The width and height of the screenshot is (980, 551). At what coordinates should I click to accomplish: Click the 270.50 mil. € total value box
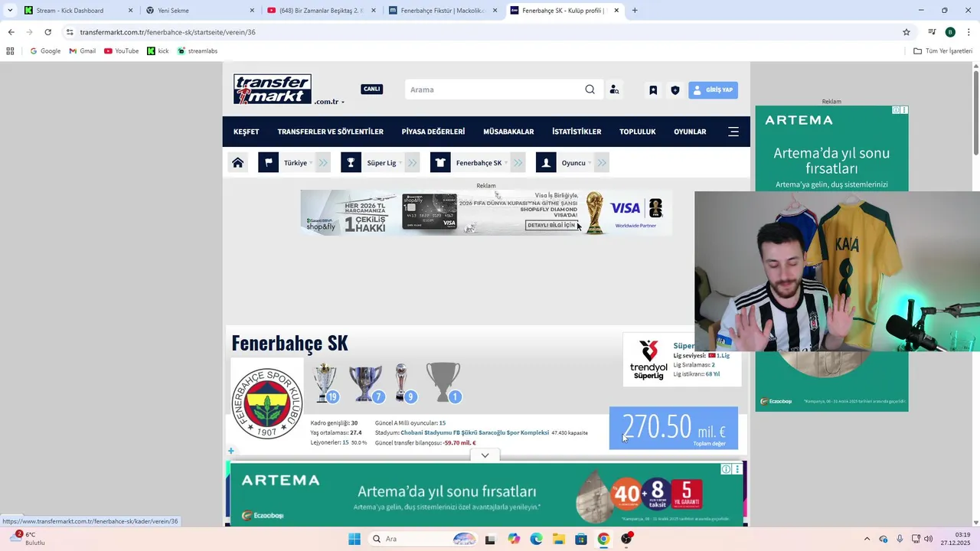[x=674, y=428]
